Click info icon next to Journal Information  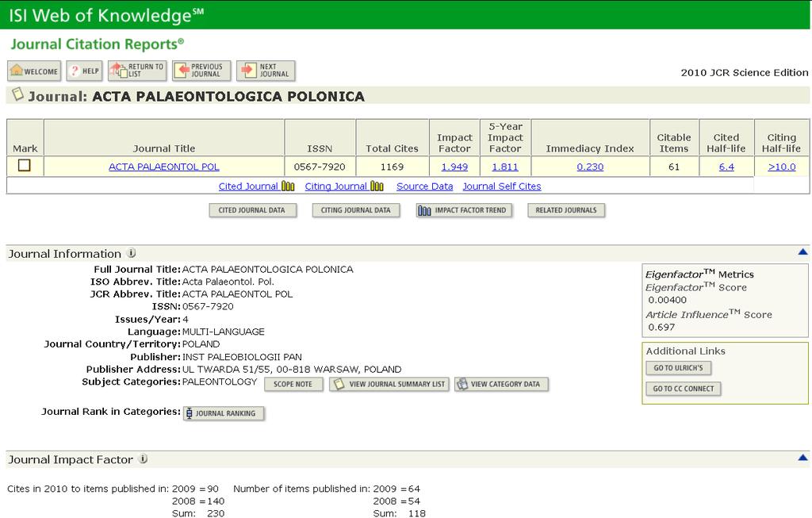pyautogui.click(x=132, y=253)
